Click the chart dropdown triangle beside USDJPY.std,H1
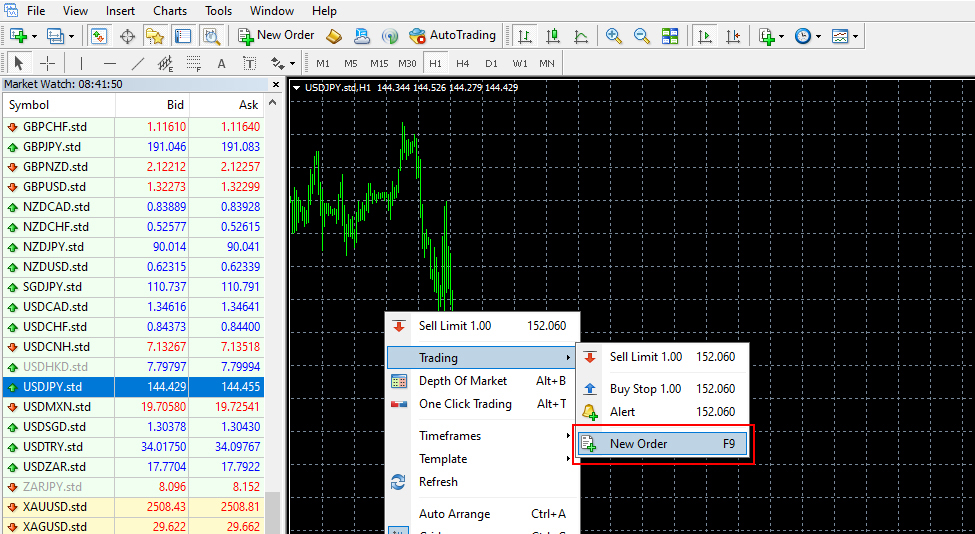The height and width of the screenshot is (534, 975). click(x=297, y=88)
